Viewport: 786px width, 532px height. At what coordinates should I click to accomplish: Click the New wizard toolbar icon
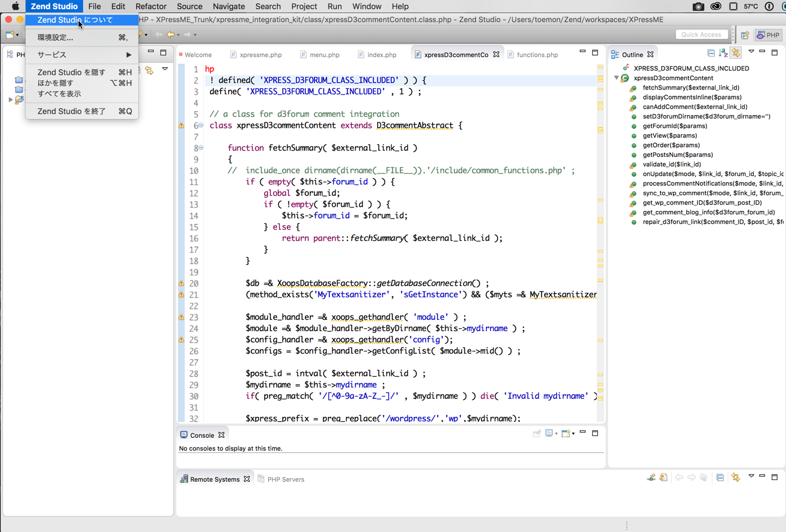10,35
